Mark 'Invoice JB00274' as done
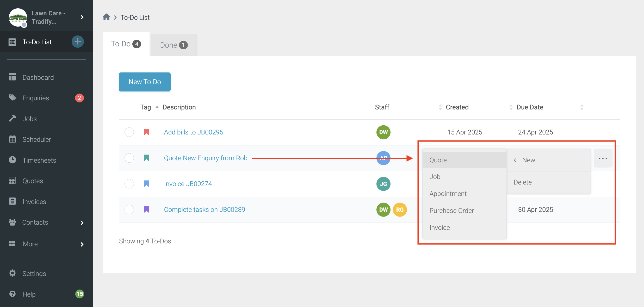Image resolution: width=644 pixels, height=307 pixels. click(129, 184)
